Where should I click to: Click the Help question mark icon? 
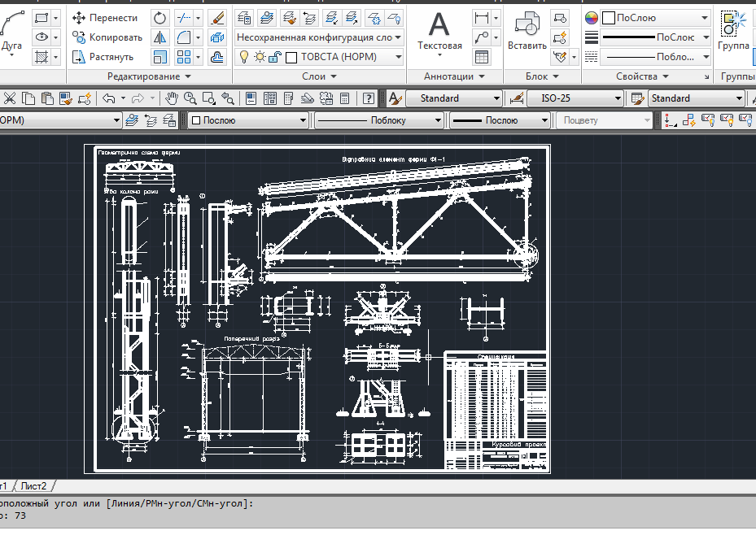[x=369, y=98]
